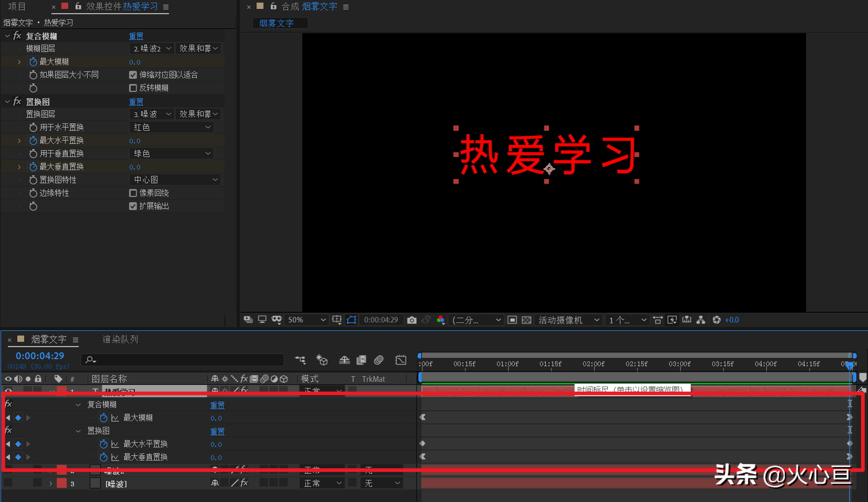Open the mask and 3D glasses view options
The image size is (868, 502).
pos(277,320)
